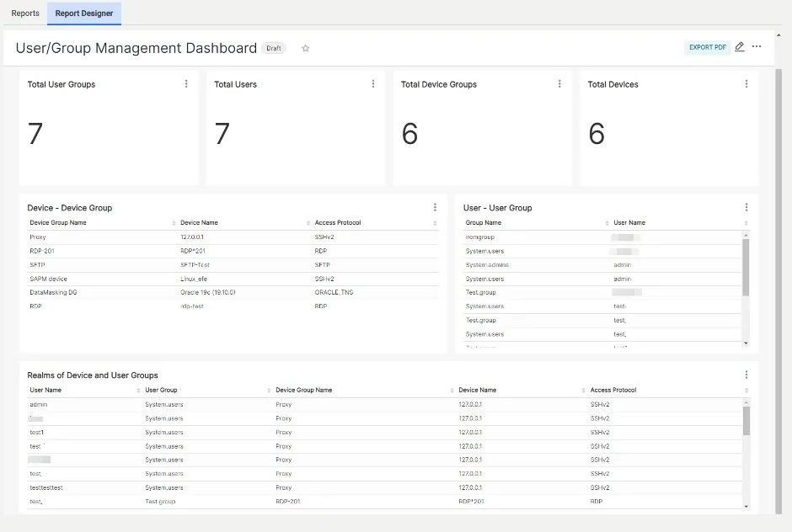Click the scroll up arrow in User - User Group table
The height and width of the screenshot is (532, 792).
click(x=746, y=235)
